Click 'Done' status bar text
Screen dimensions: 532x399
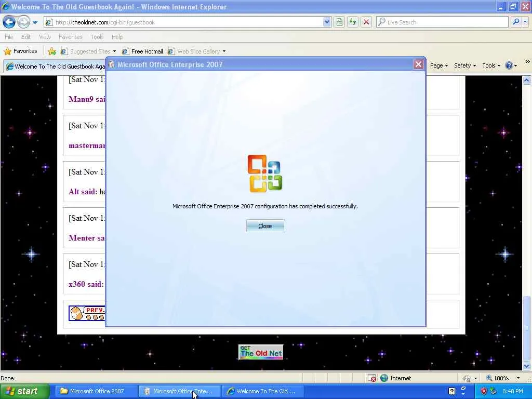pyautogui.click(x=7, y=378)
